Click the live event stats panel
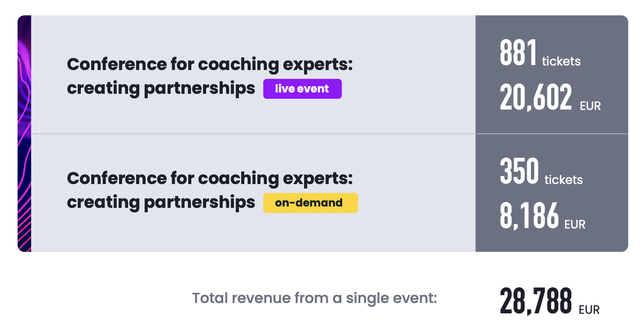Image resolution: width=644 pixels, height=334 pixels. click(551, 75)
